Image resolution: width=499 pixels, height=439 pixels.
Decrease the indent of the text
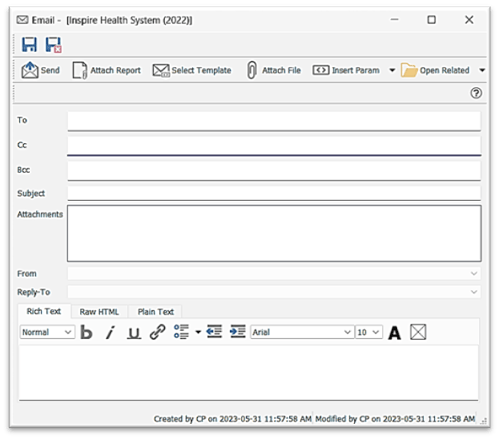(214, 332)
